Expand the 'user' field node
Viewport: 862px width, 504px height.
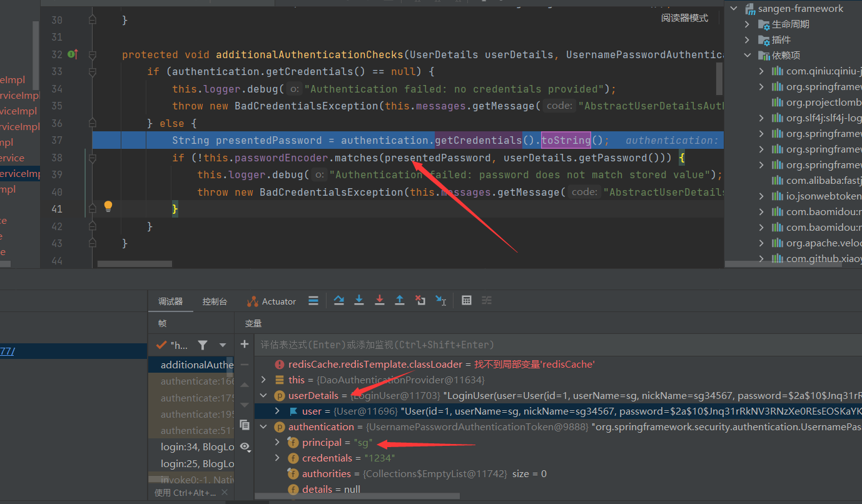click(x=278, y=411)
